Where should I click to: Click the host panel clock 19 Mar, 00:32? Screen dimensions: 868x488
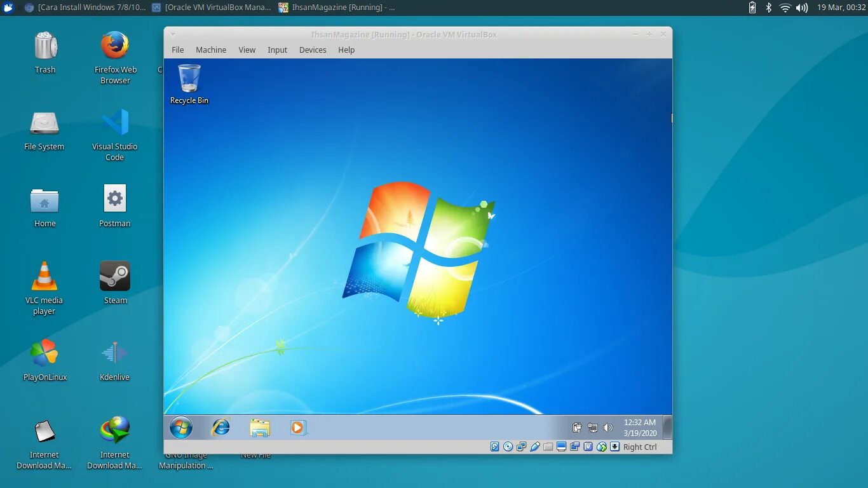click(x=841, y=8)
